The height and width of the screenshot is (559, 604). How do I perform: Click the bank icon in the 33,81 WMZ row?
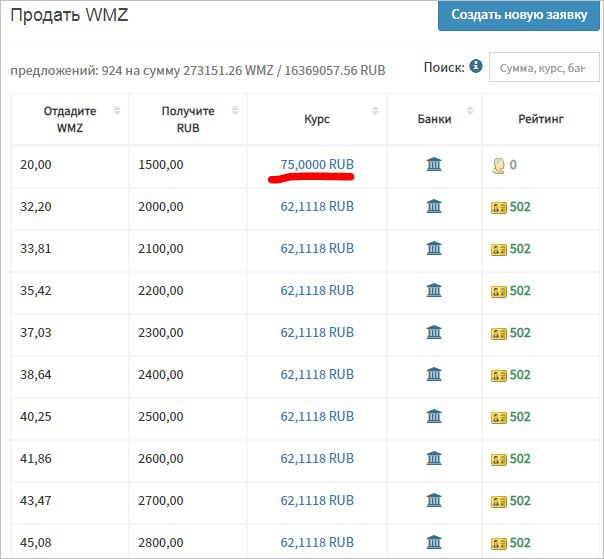[434, 248]
